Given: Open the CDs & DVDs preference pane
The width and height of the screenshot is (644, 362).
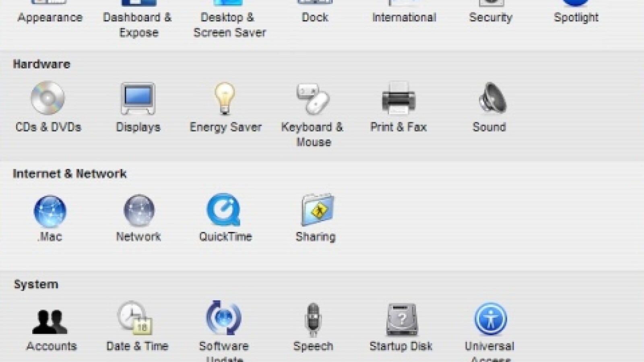Looking at the screenshot, I should (x=48, y=99).
